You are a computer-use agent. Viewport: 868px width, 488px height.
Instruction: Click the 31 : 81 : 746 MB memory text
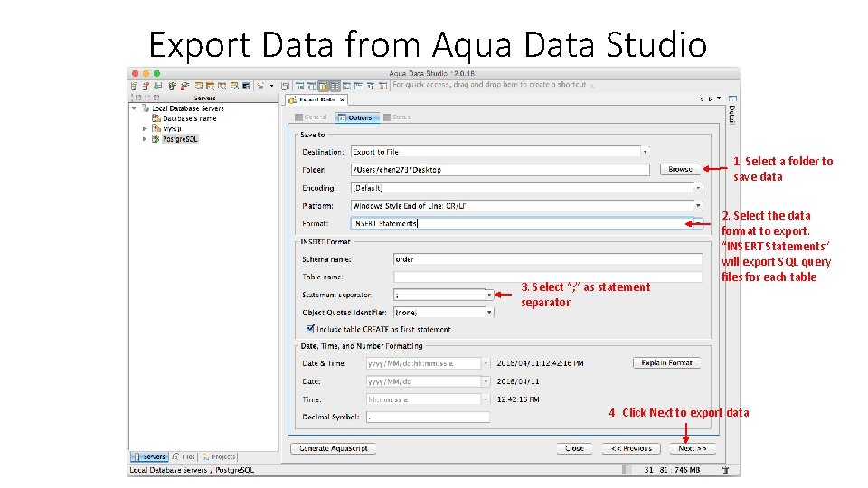pyautogui.click(x=672, y=470)
